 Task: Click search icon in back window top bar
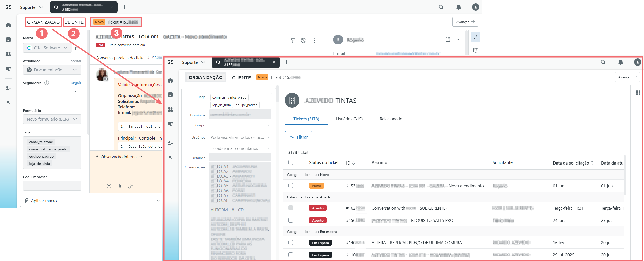(441, 7)
